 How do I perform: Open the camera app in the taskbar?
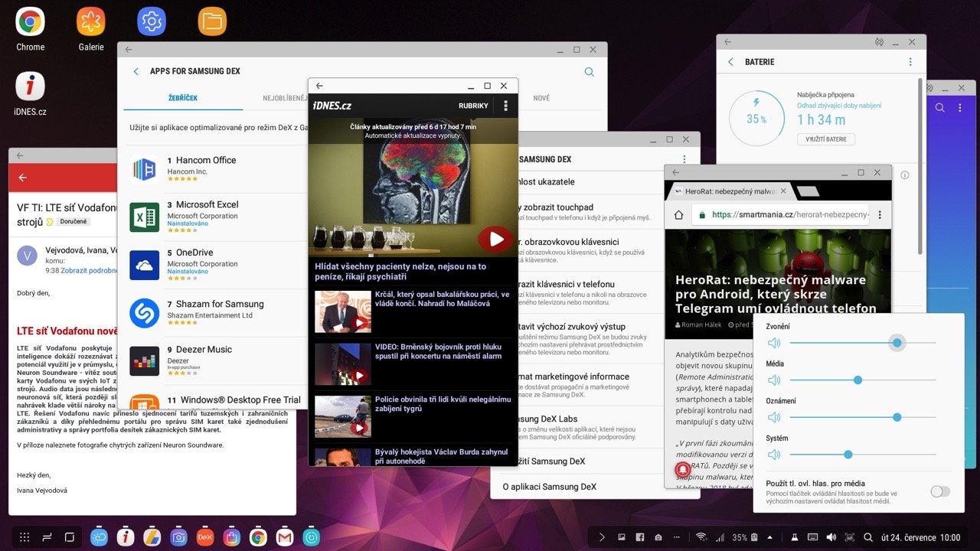[x=178, y=537]
